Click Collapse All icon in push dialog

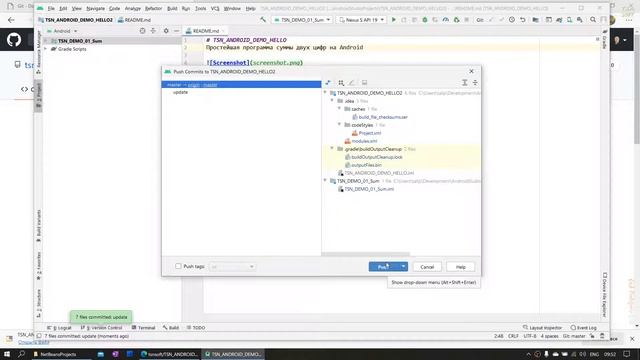tap(475, 82)
